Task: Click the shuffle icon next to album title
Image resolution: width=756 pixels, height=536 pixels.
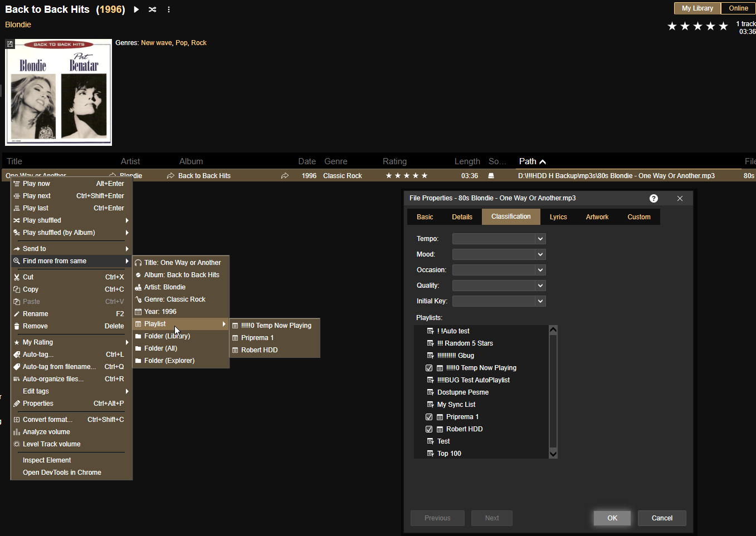Action: (153, 9)
